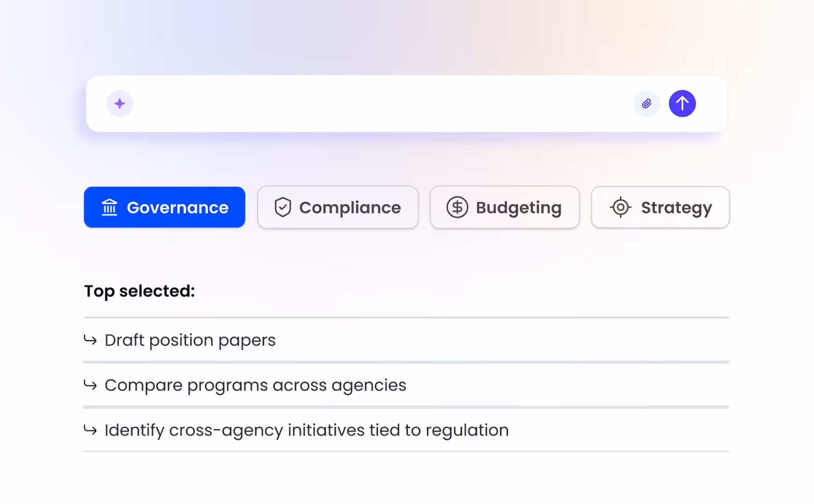Click the dollar coin icon on Budgeting

[457, 207]
